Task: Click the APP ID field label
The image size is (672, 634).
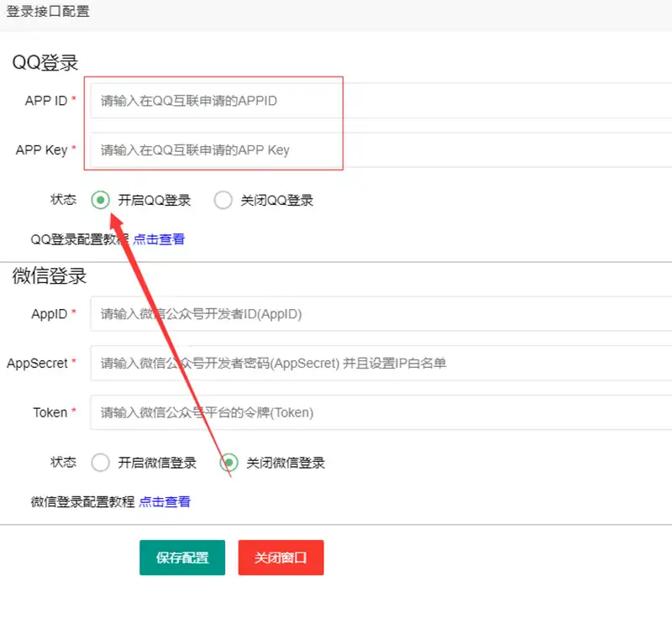Action: 46,101
